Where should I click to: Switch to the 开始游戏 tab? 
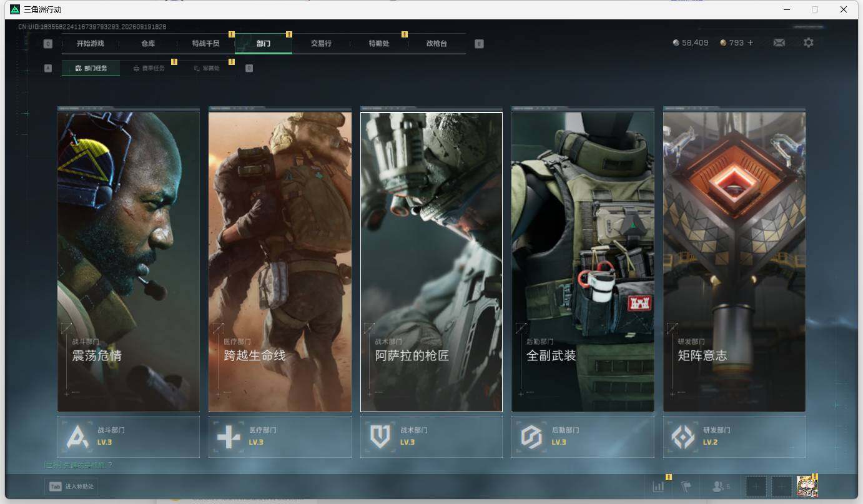coord(91,44)
